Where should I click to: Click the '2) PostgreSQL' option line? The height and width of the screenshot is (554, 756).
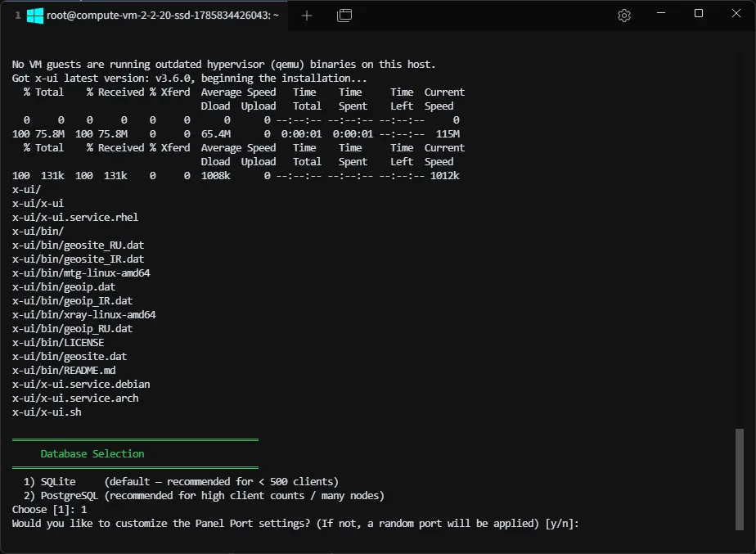coord(204,496)
